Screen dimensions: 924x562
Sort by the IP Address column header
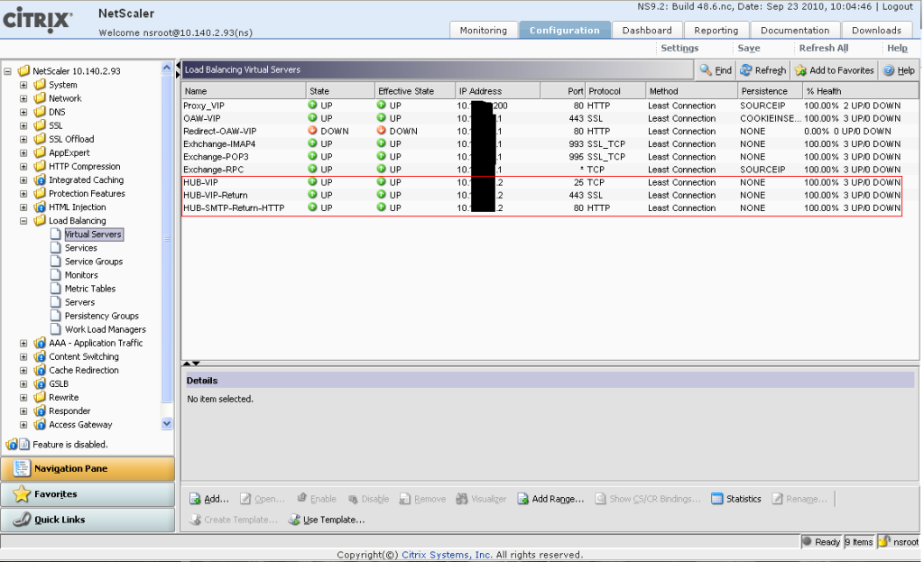(497, 91)
